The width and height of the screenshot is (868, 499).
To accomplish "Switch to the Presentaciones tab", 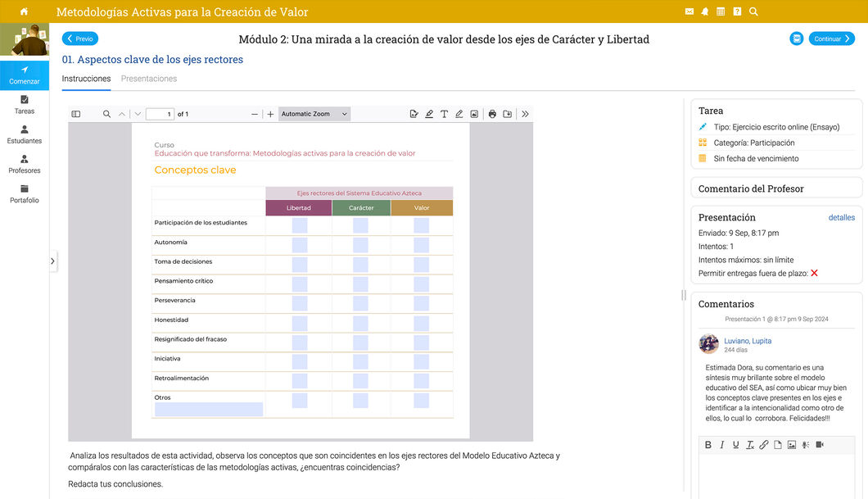I will tap(149, 79).
